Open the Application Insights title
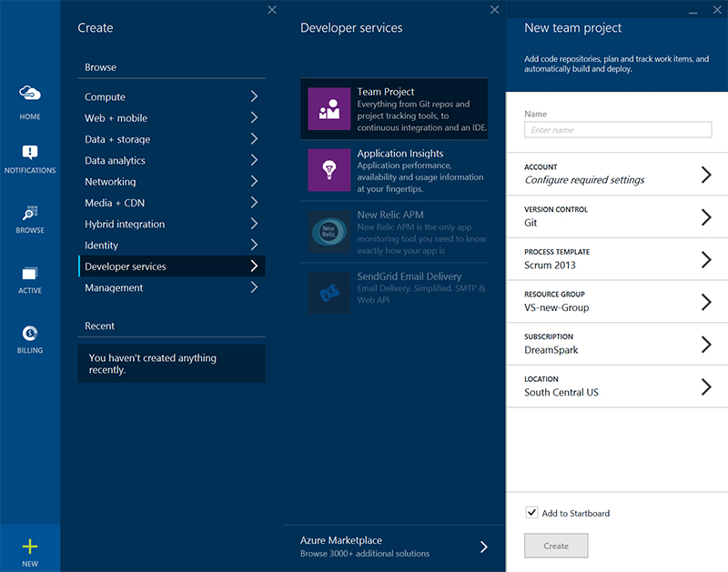This screenshot has height=572, width=728. pos(400,154)
